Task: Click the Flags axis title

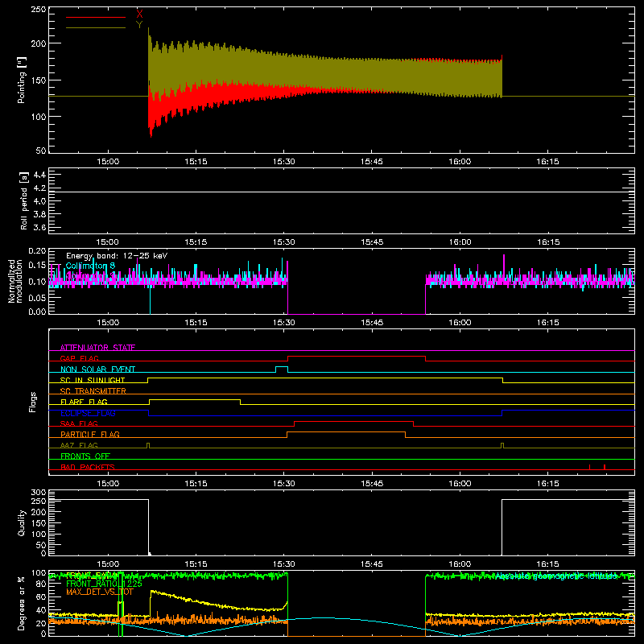Action: pyautogui.click(x=32, y=402)
